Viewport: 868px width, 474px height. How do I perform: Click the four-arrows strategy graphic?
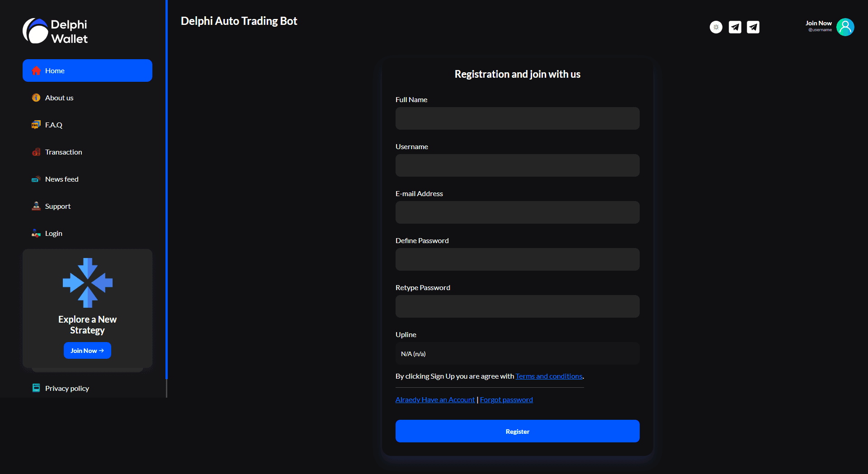click(88, 283)
